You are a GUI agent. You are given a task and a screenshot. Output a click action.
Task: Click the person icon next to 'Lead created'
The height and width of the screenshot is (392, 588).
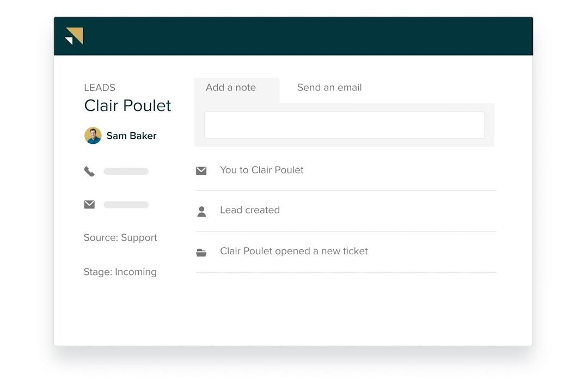[201, 210]
